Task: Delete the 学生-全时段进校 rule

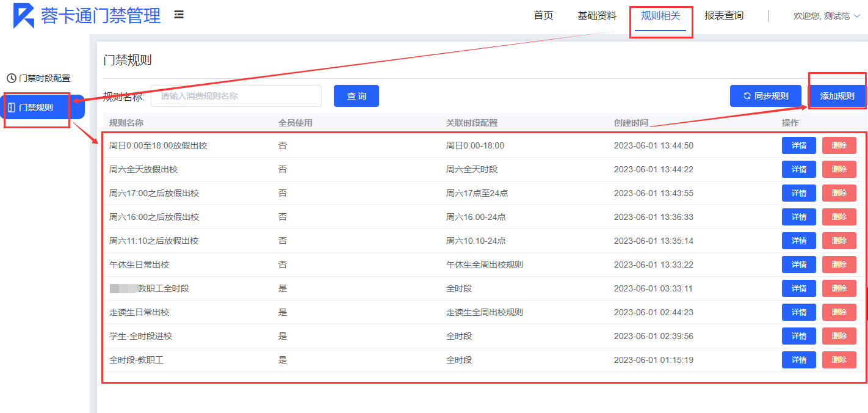Action: coord(839,336)
